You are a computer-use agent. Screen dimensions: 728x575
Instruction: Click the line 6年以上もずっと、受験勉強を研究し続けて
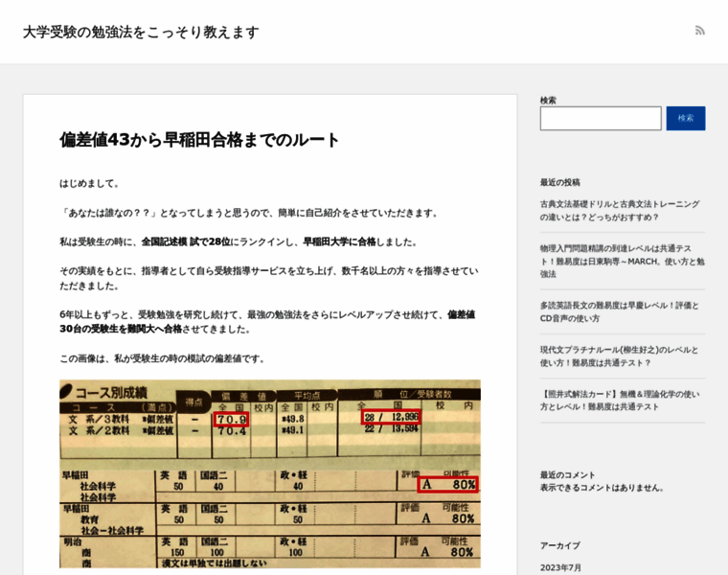pyautogui.click(x=267, y=322)
